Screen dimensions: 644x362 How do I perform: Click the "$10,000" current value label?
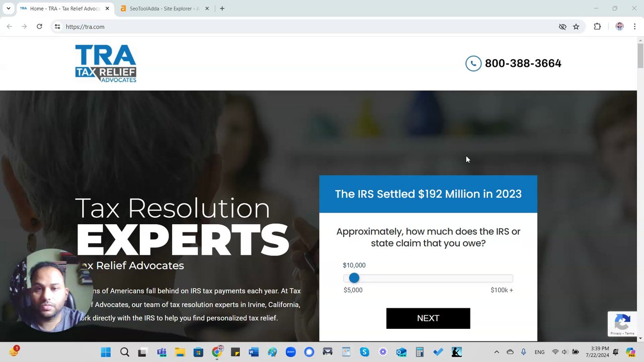(354, 265)
